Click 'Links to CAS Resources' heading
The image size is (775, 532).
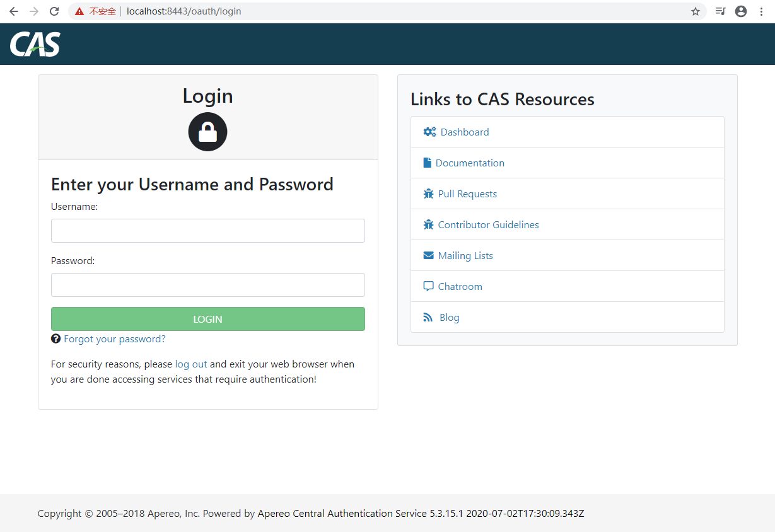click(x=503, y=100)
